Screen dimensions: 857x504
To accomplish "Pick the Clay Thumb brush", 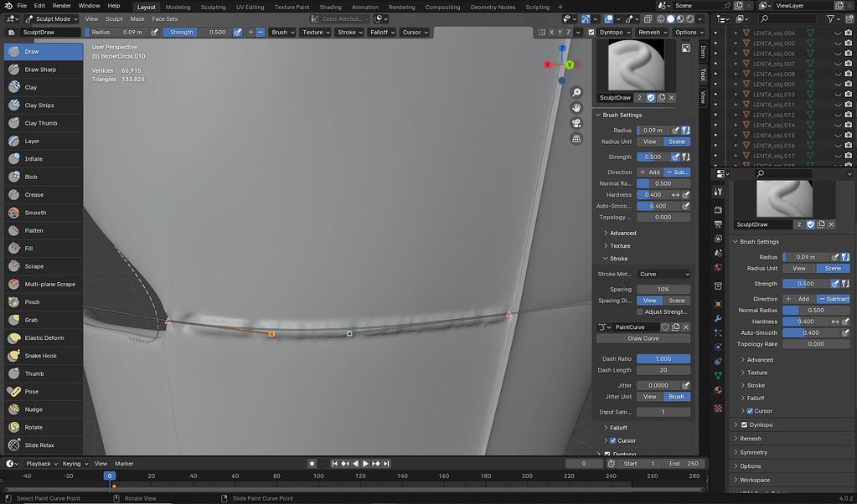I will pyautogui.click(x=44, y=123).
